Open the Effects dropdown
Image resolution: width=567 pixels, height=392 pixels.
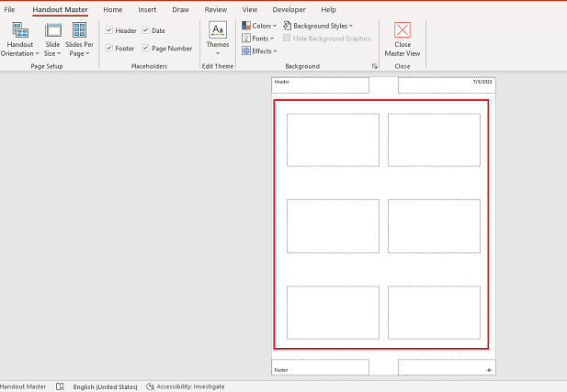click(259, 50)
